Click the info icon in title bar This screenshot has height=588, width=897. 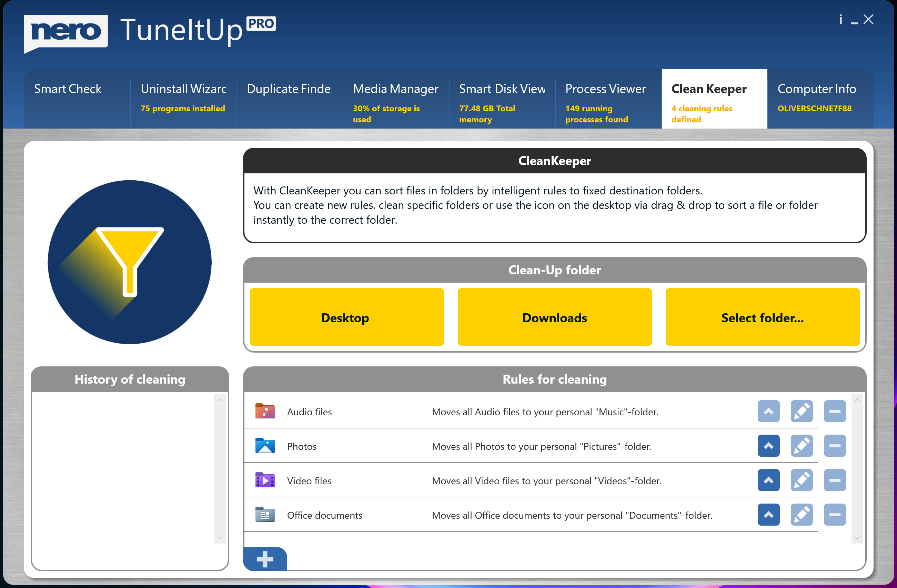(840, 20)
